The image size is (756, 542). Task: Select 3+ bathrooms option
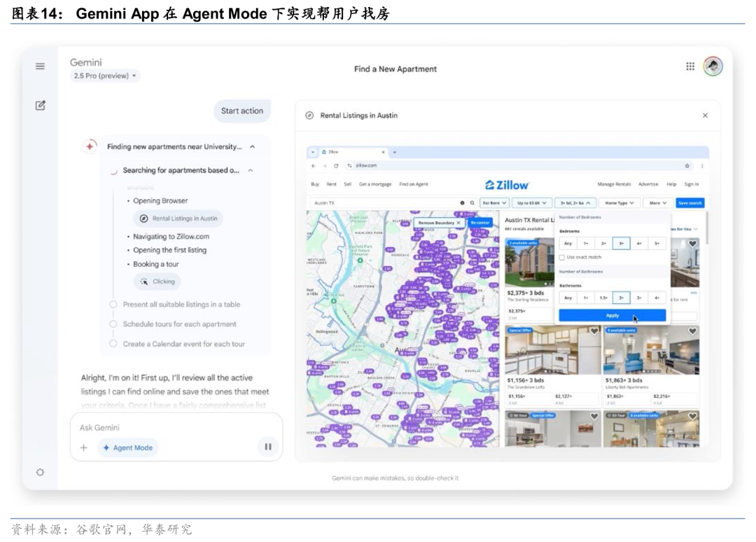pyautogui.click(x=639, y=298)
